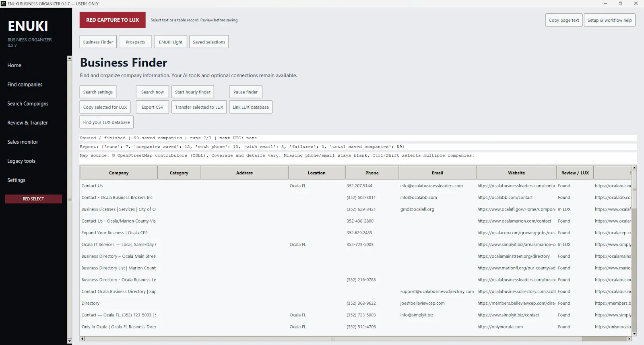Image resolution: width=644 pixels, height=345 pixels.
Task: Click the sidebar scroll up arrow
Action: [x=69, y=58]
